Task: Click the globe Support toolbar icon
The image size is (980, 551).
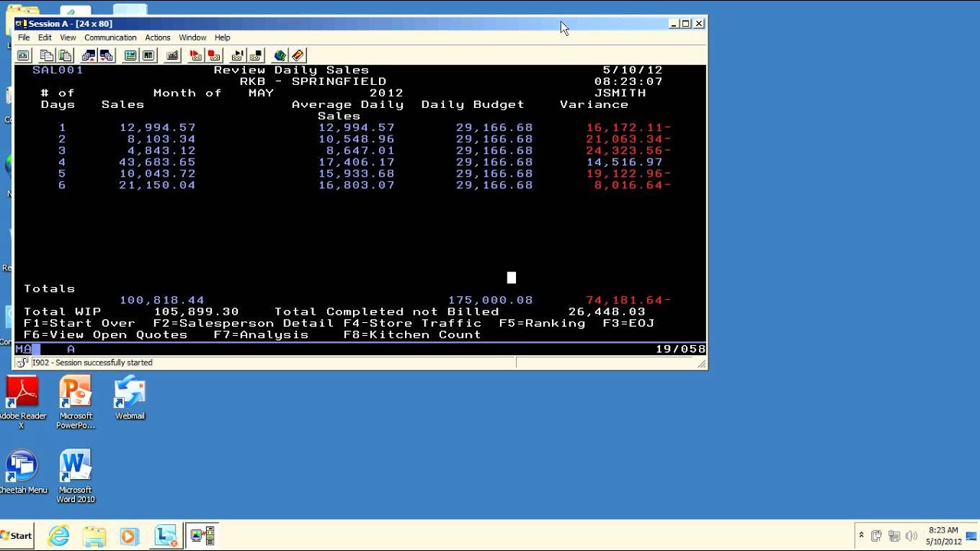Action: (279, 55)
